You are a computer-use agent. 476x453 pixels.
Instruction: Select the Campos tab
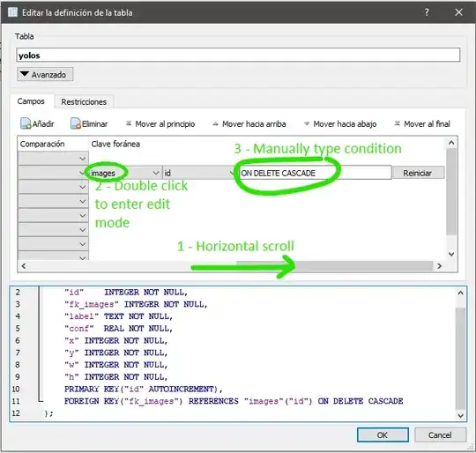31,101
